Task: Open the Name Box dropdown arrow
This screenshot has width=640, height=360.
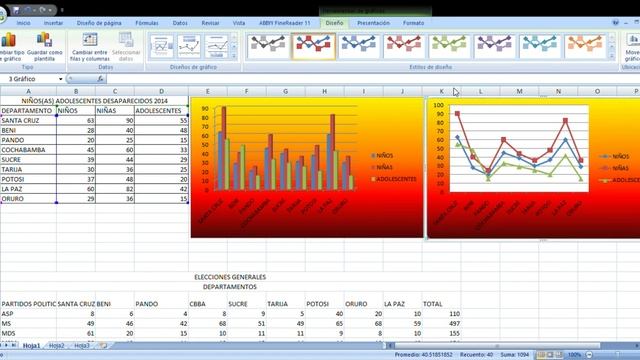Action: (60, 79)
